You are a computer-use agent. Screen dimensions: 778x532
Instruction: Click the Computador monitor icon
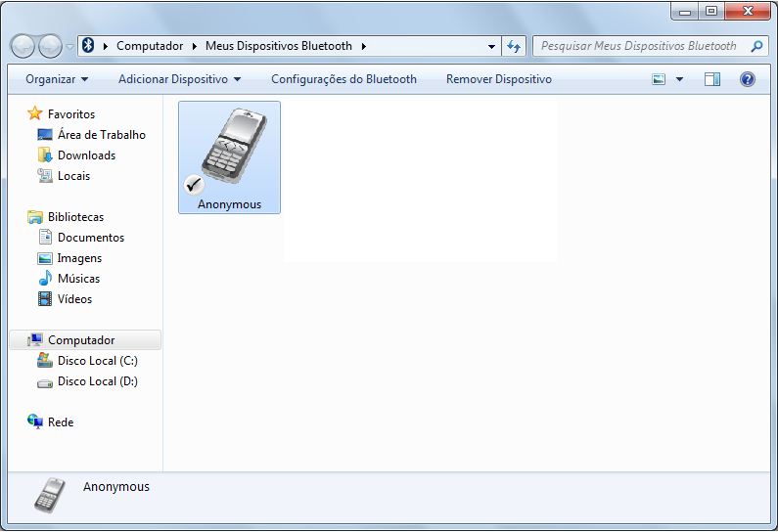coord(35,339)
